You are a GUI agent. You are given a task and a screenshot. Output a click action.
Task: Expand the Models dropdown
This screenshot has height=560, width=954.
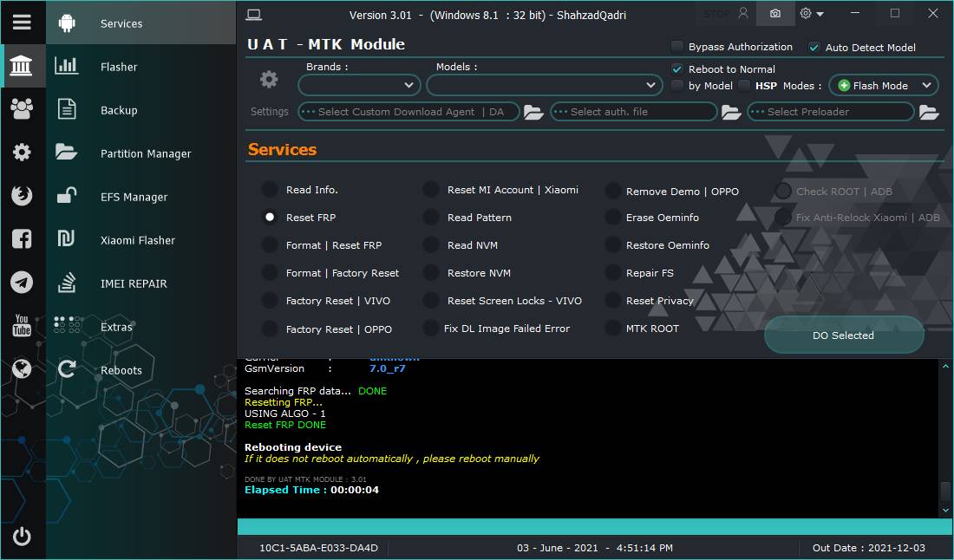[544, 85]
